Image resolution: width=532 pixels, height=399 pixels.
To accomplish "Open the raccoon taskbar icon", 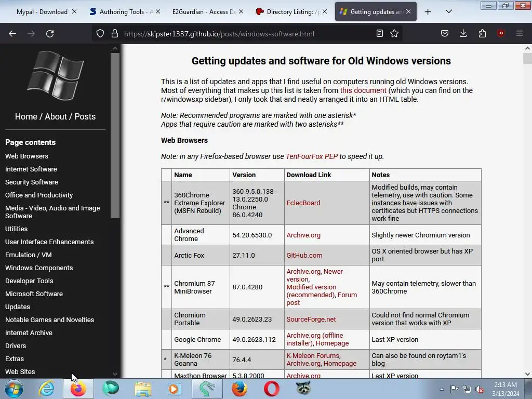I will 303,389.
